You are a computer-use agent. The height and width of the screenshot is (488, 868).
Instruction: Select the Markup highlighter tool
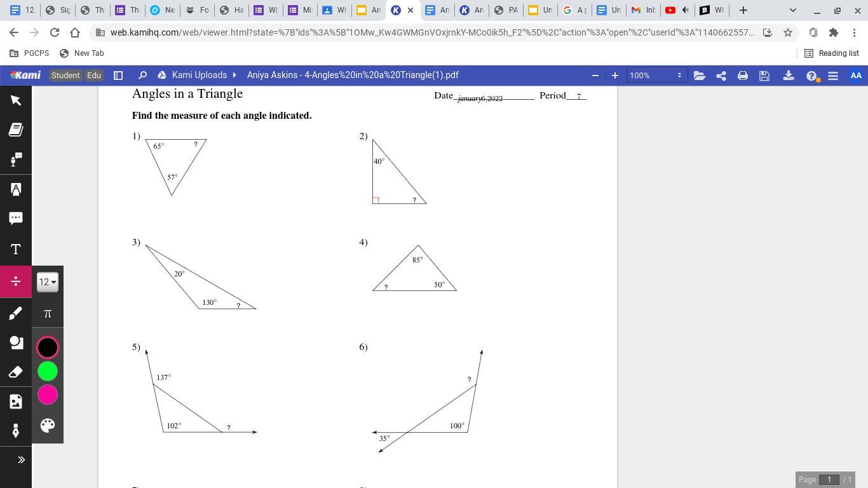pos(16,189)
